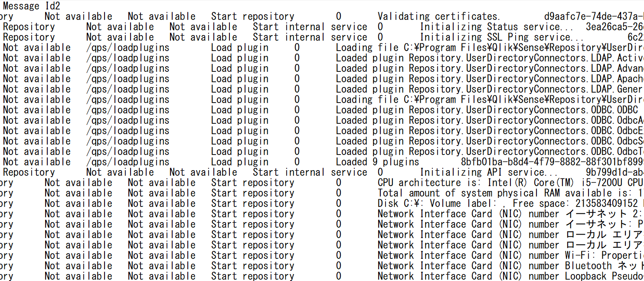The image size is (644, 281).
Task: Select the ODBC.OdbcSe plugin log row
Action: [477, 141]
